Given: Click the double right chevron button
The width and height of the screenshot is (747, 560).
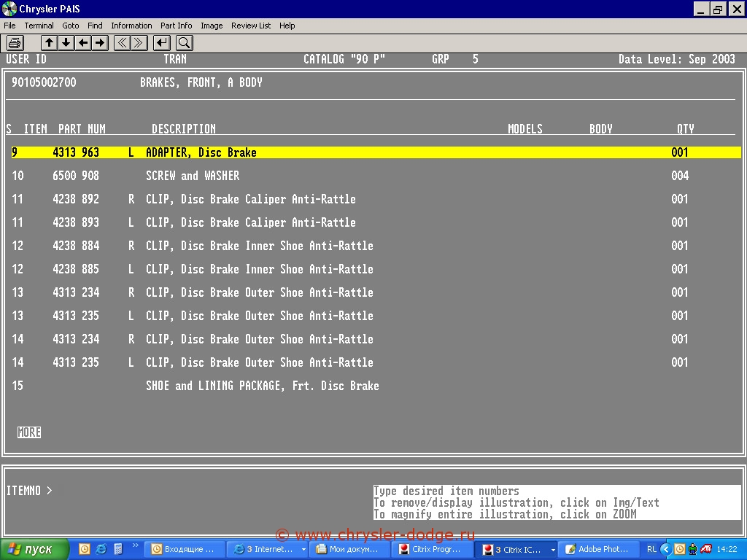Looking at the screenshot, I should tap(139, 43).
